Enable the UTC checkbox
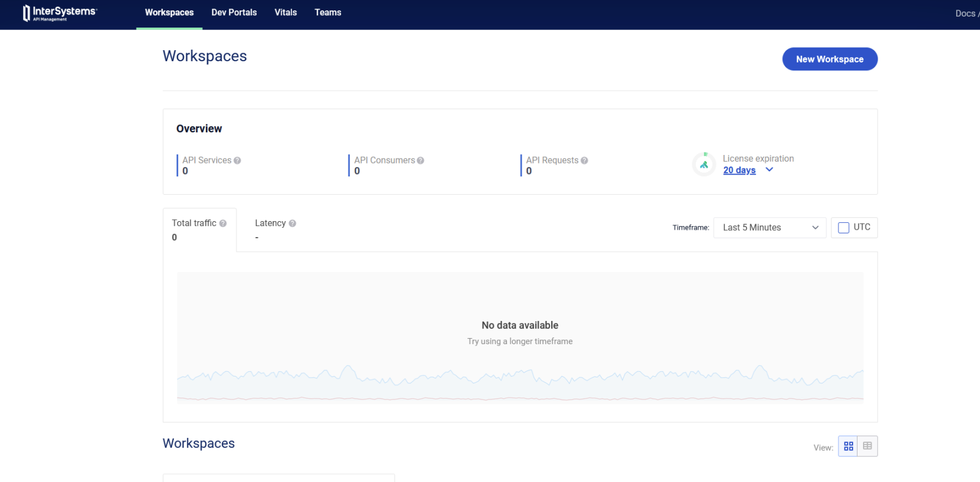 [x=843, y=228]
